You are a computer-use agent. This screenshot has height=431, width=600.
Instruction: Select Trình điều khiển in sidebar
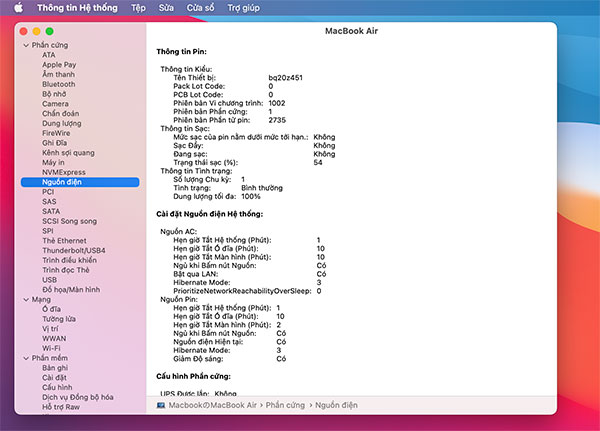pyautogui.click(x=69, y=260)
